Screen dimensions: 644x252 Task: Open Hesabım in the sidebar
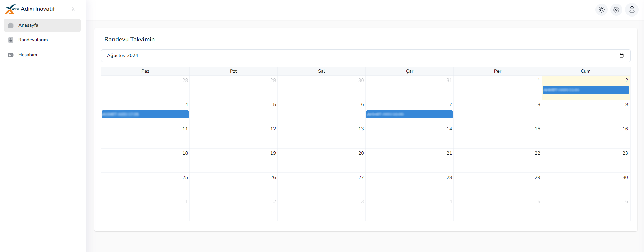pyautogui.click(x=42, y=55)
